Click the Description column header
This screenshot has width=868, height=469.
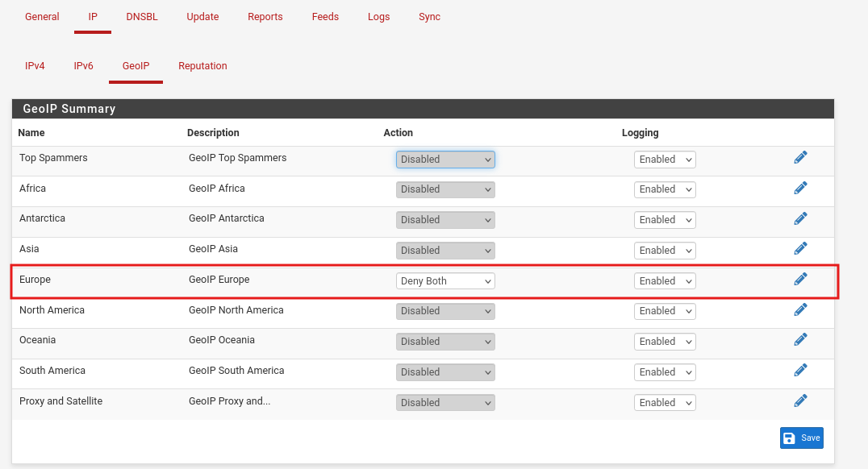[213, 133]
